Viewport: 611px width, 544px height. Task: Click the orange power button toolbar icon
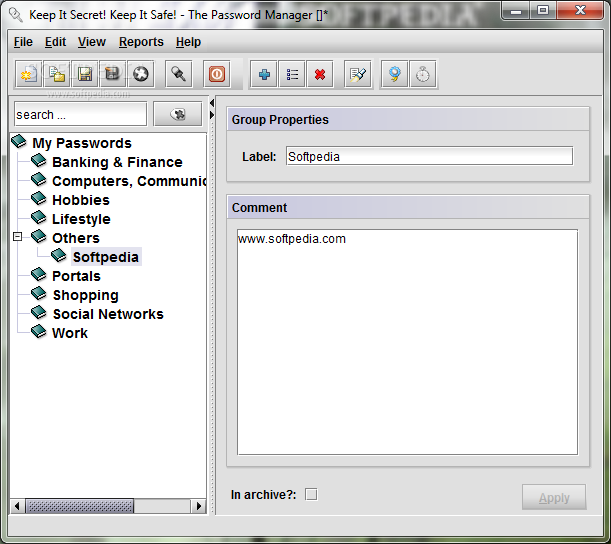(x=217, y=74)
